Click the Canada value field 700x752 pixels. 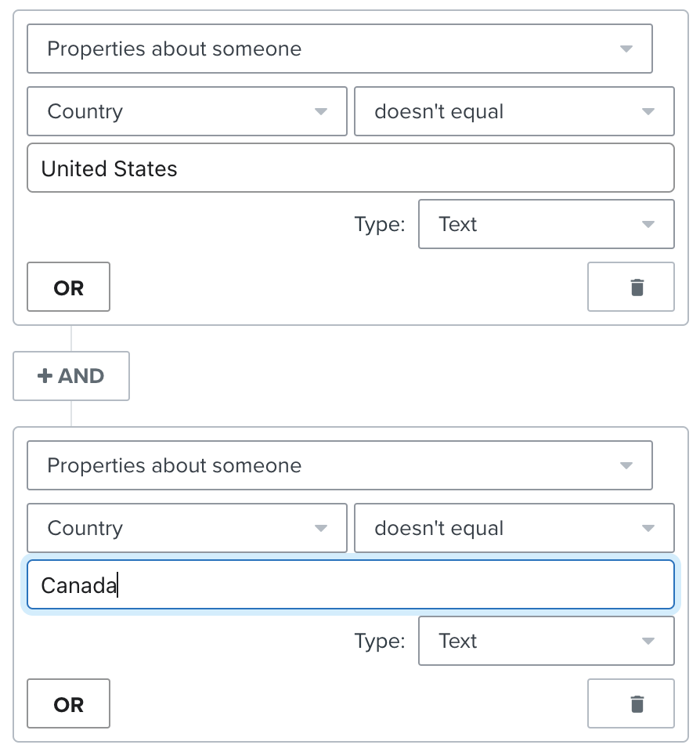point(350,584)
